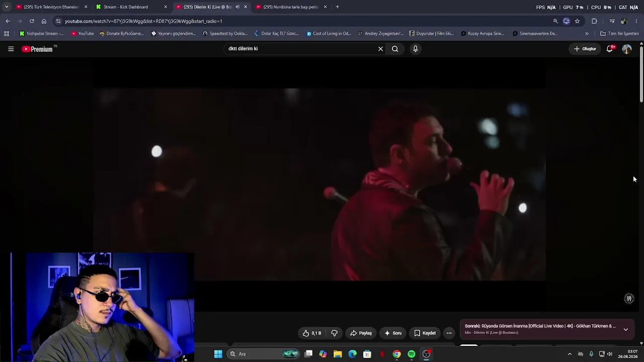Show more bookmarks with overflow chevron
Image resolution: width=644 pixels, height=362 pixels.
587,34
